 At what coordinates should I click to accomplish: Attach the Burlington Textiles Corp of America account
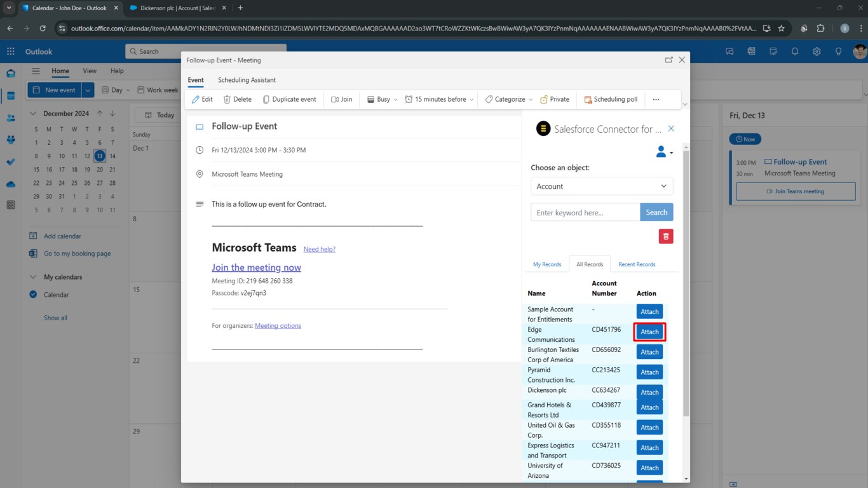tap(649, 352)
